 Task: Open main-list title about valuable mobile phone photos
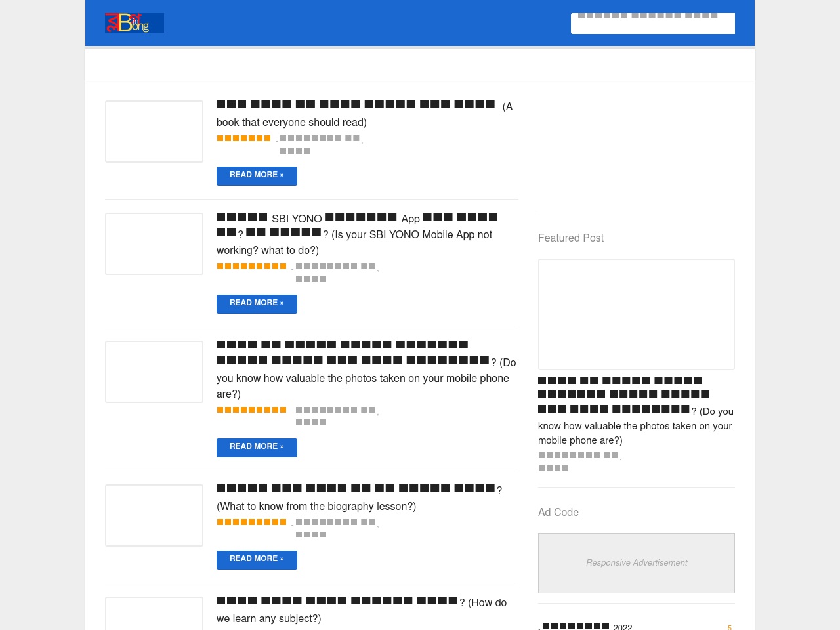pyautogui.click(x=366, y=369)
